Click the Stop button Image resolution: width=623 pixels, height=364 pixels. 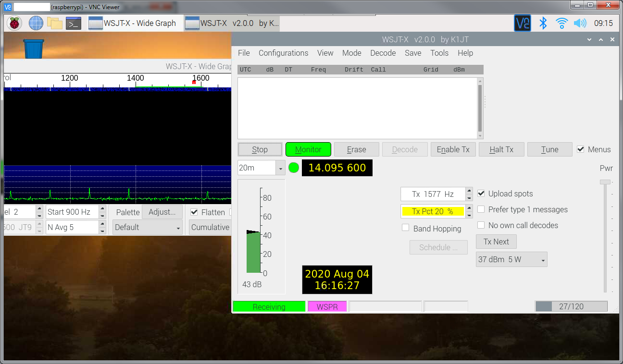(x=260, y=149)
